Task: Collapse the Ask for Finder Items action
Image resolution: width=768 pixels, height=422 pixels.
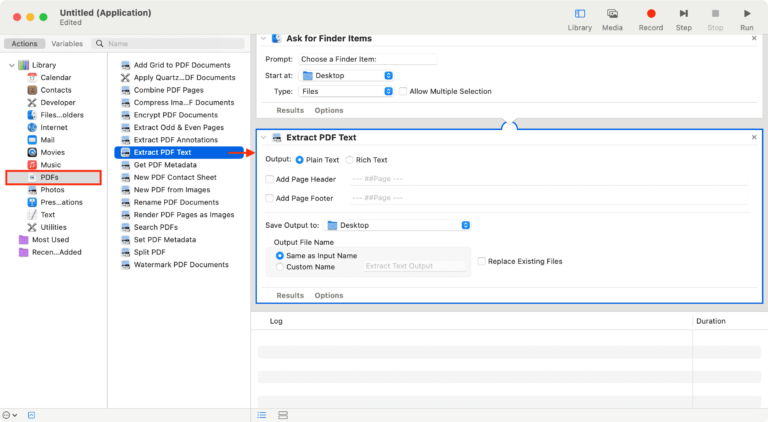Action: 264,38
